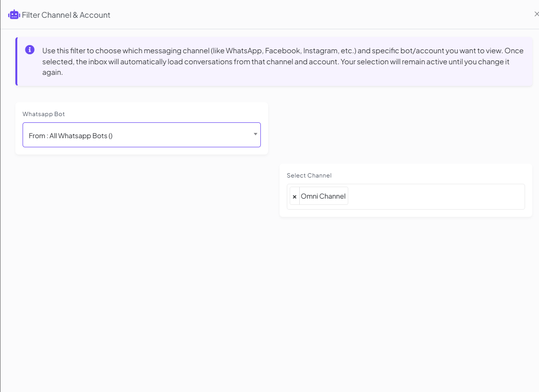The image size is (539, 392).
Task: Click the robot icon beside Filter Channel & Account
Action: point(14,15)
